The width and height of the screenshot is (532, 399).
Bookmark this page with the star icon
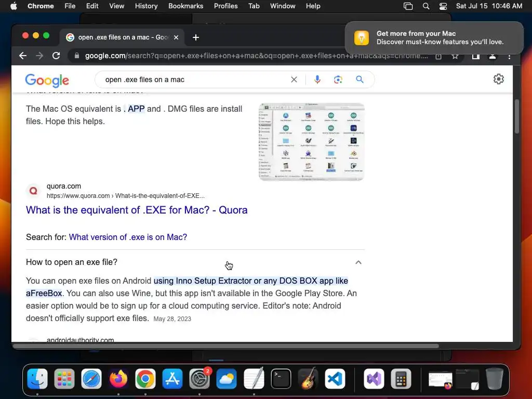pyautogui.click(x=455, y=56)
